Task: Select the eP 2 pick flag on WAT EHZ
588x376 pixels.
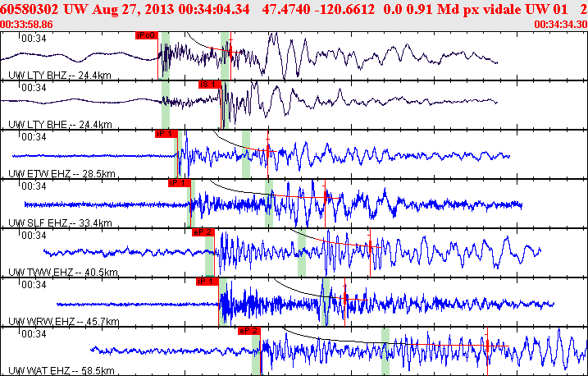Action: coord(249,331)
